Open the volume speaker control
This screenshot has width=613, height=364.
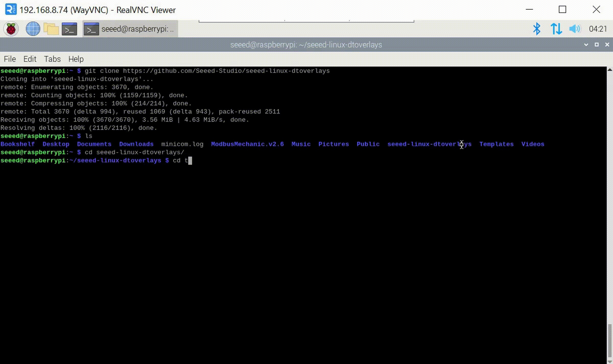pyautogui.click(x=575, y=29)
